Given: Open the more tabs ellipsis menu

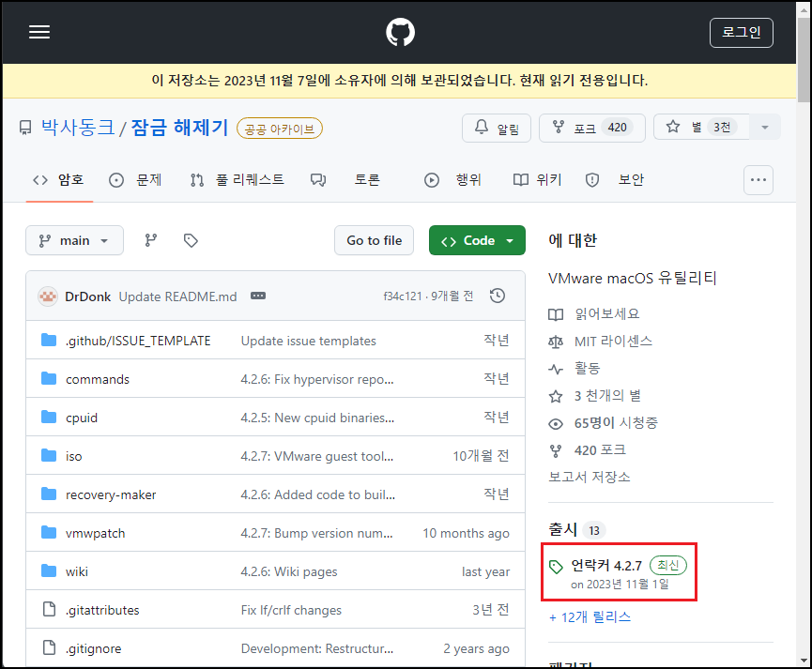Looking at the screenshot, I should click(x=758, y=180).
